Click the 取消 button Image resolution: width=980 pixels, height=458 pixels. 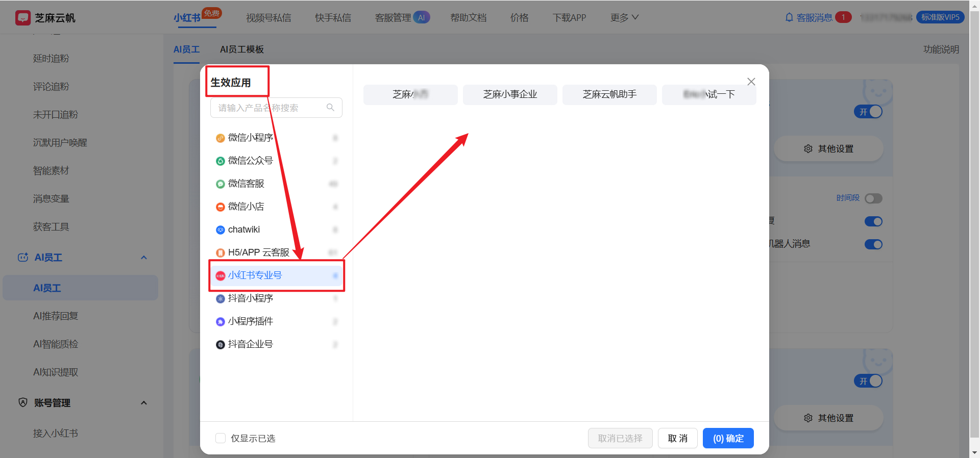(x=678, y=438)
